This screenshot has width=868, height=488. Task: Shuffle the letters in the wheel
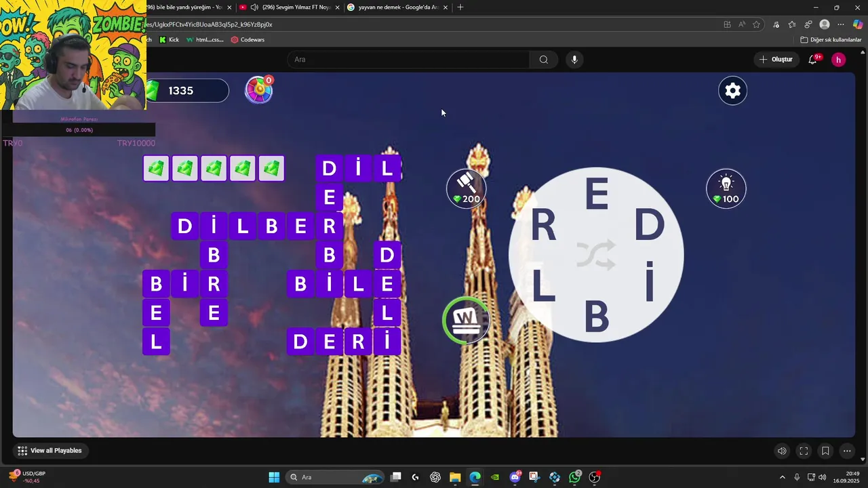tap(596, 255)
